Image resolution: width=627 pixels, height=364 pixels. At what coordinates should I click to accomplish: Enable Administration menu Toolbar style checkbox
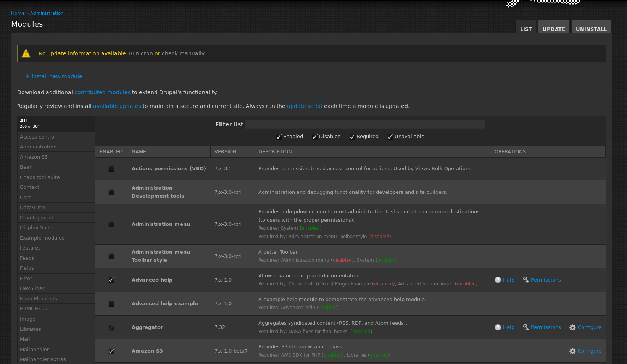click(111, 256)
